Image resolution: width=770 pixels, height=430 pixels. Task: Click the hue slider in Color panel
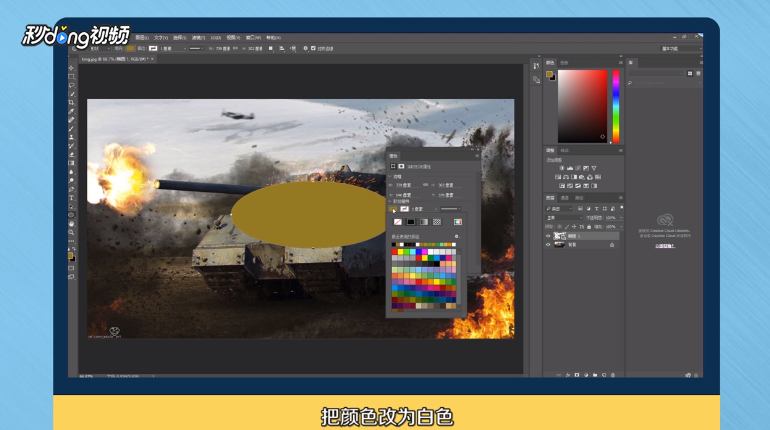click(616, 106)
